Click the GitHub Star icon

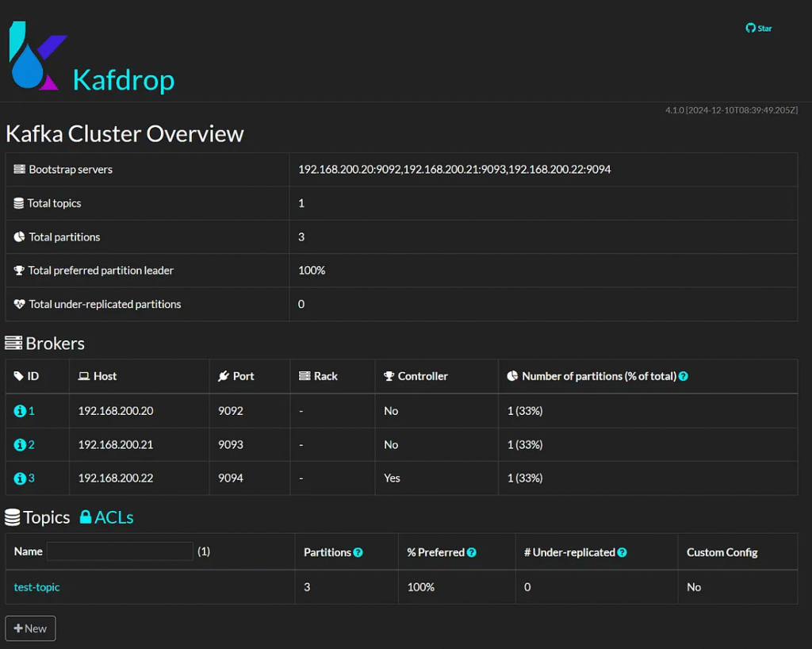tap(750, 28)
